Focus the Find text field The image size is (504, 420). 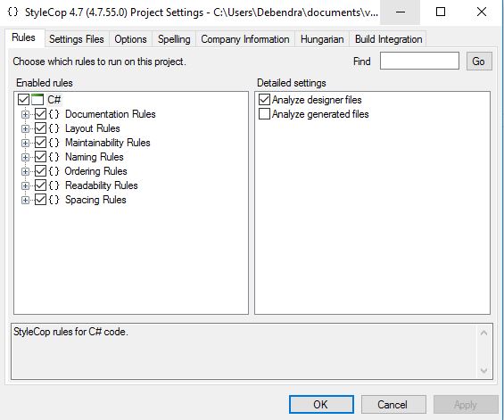tap(419, 61)
